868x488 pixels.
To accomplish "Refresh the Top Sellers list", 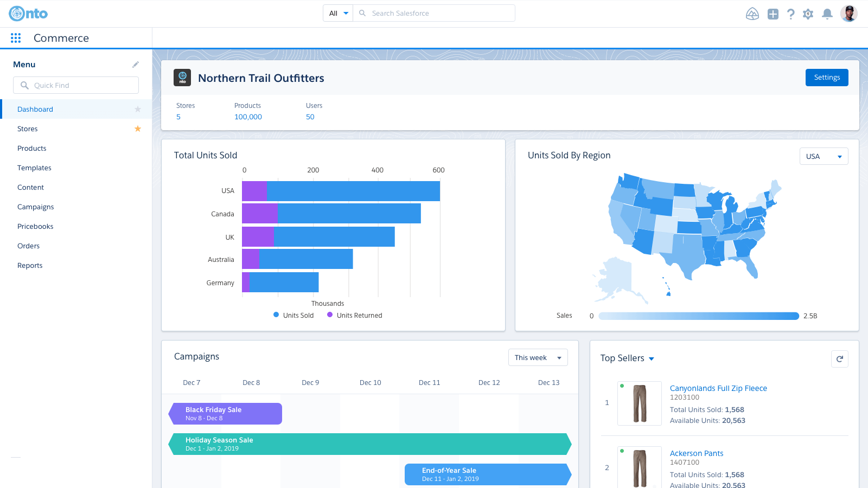I will tap(839, 359).
